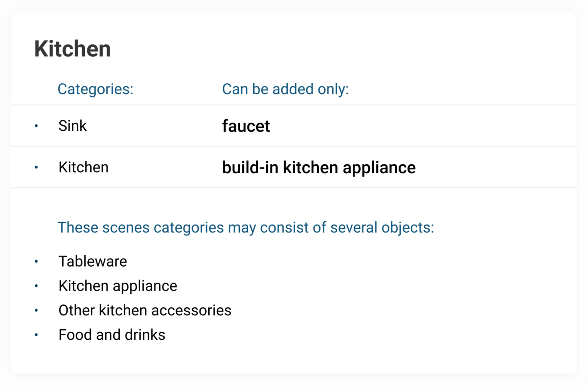
Task: Click the bold faucet text
Action: [246, 126]
